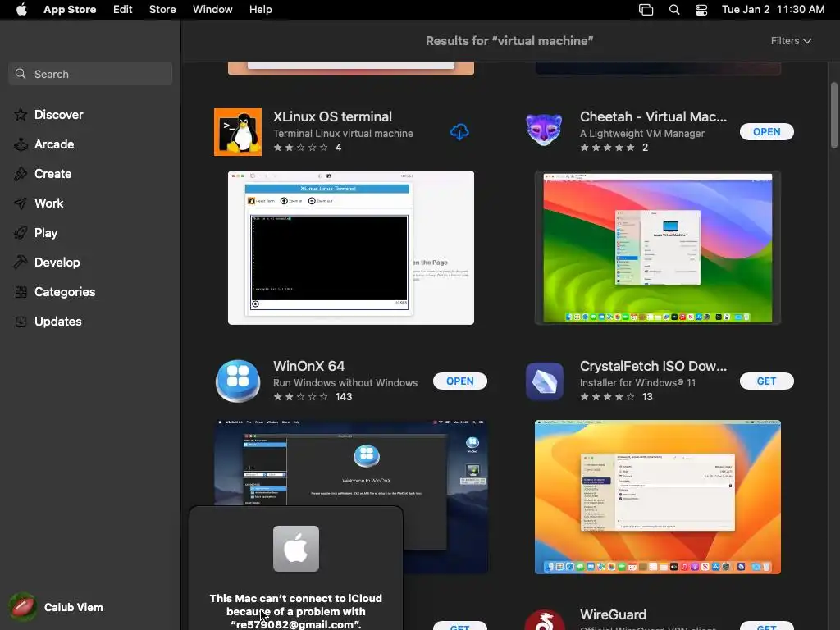Click the Develop hammer icon

point(21,262)
